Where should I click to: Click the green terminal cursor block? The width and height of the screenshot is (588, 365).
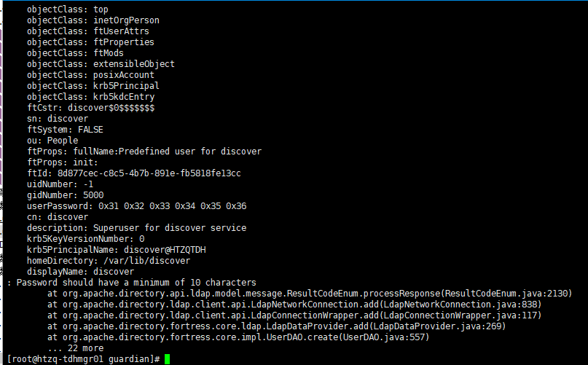pos(168,359)
